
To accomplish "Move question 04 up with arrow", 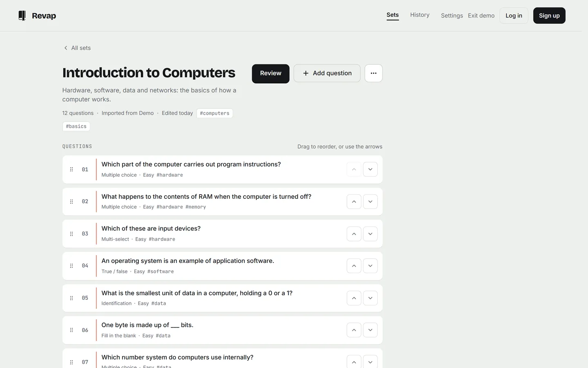I will 354,266.
